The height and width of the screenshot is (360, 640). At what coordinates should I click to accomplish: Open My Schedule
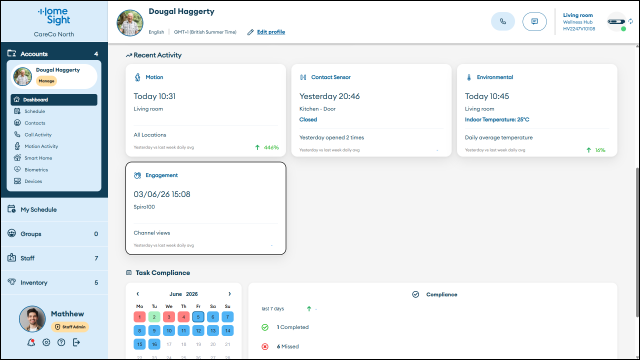tap(54, 209)
